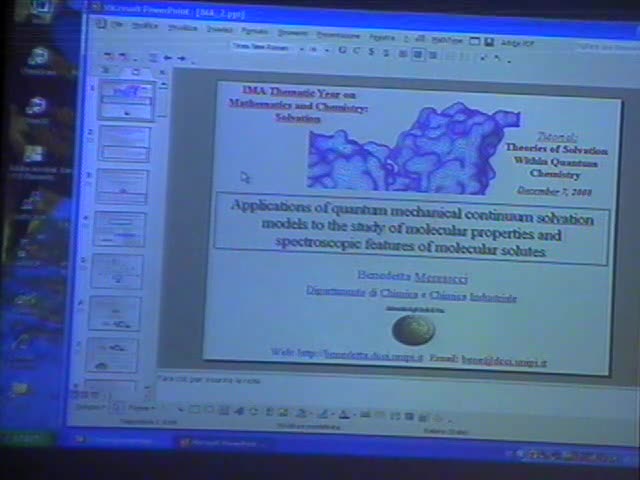
Task: Click the Benedetta Mennucci author name
Action: [x=412, y=277]
